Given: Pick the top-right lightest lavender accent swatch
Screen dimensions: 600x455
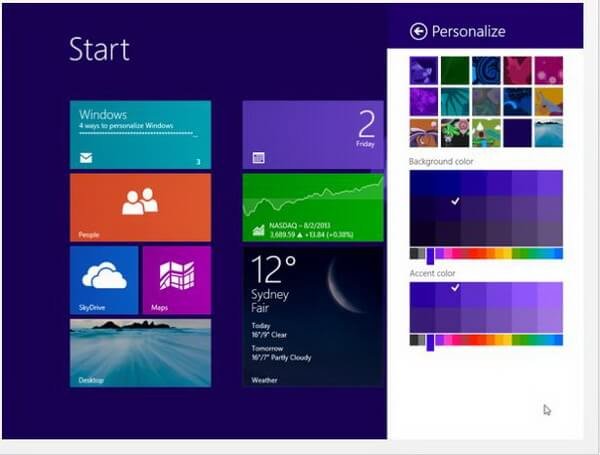Looking at the screenshot, I should tap(550, 295).
